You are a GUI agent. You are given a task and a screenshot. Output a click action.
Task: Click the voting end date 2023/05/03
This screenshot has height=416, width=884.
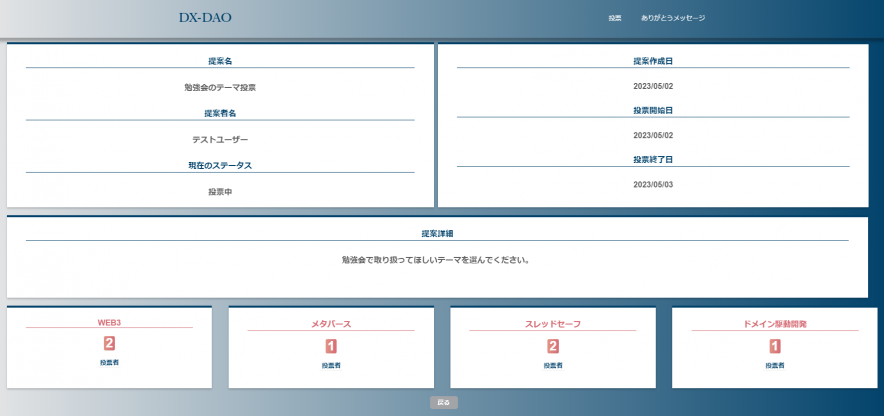[653, 184]
